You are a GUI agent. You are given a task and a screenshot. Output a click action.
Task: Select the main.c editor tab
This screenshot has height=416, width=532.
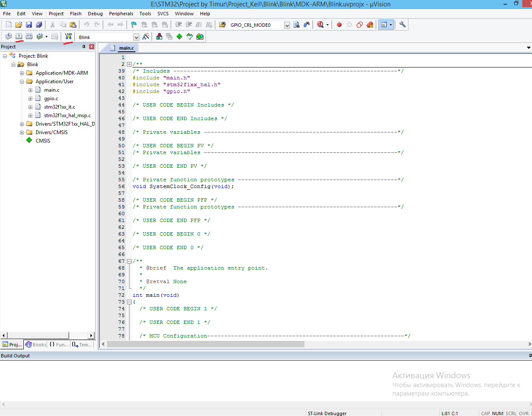pyautogui.click(x=123, y=48)
